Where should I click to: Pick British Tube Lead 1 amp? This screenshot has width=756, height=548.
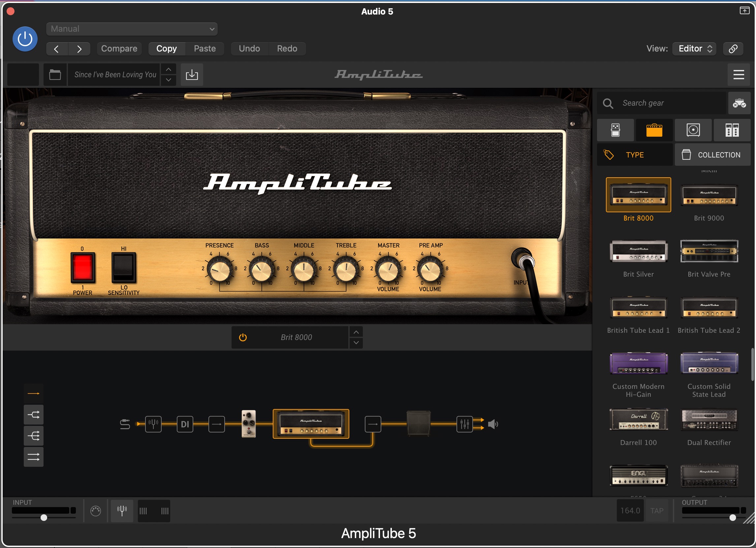tap(638, 307)
